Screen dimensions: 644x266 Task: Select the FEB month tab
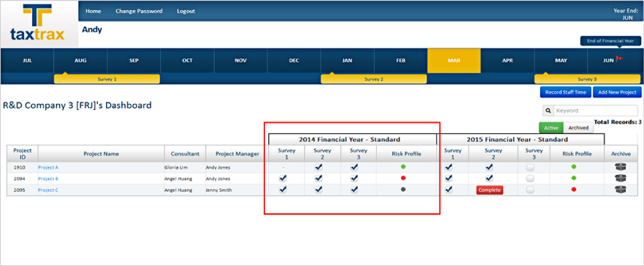coord(400,60)
